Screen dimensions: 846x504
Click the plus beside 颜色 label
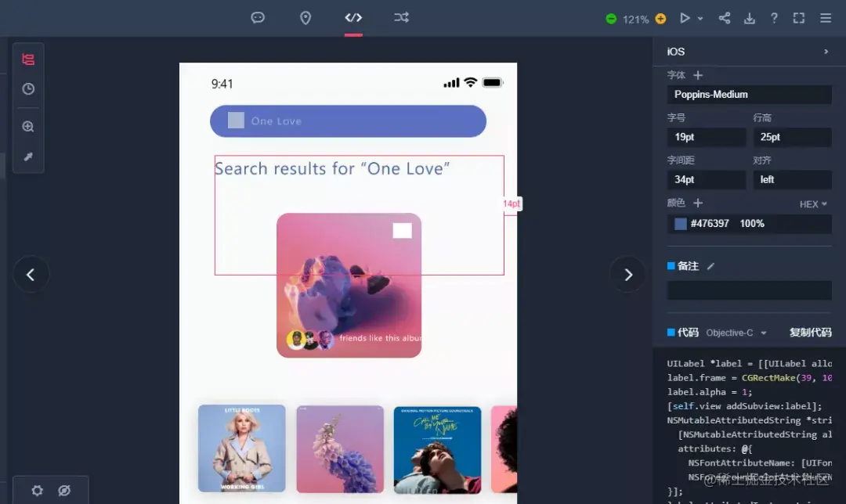tap(698, 203)
